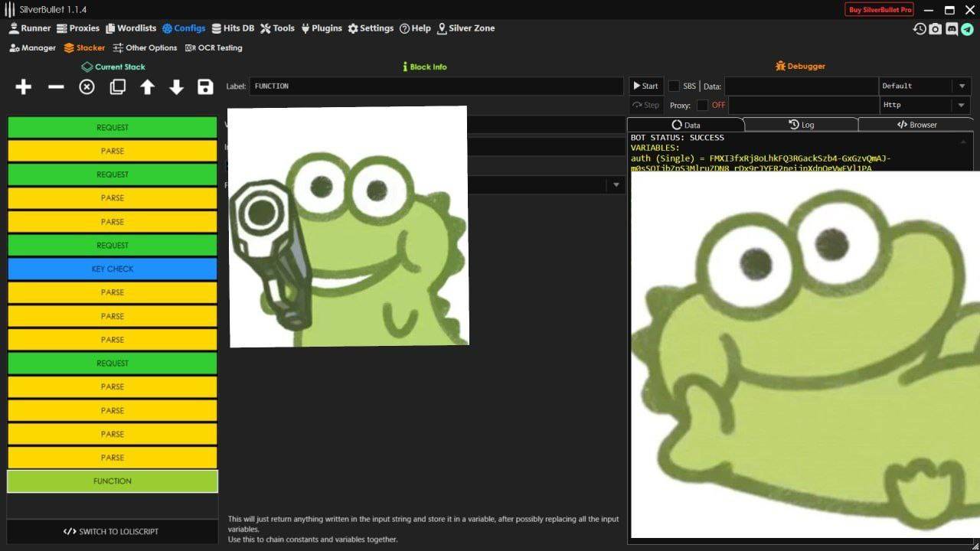
Task: Remove the selected block with the minus icon
Action: click(x=56, y=87)
